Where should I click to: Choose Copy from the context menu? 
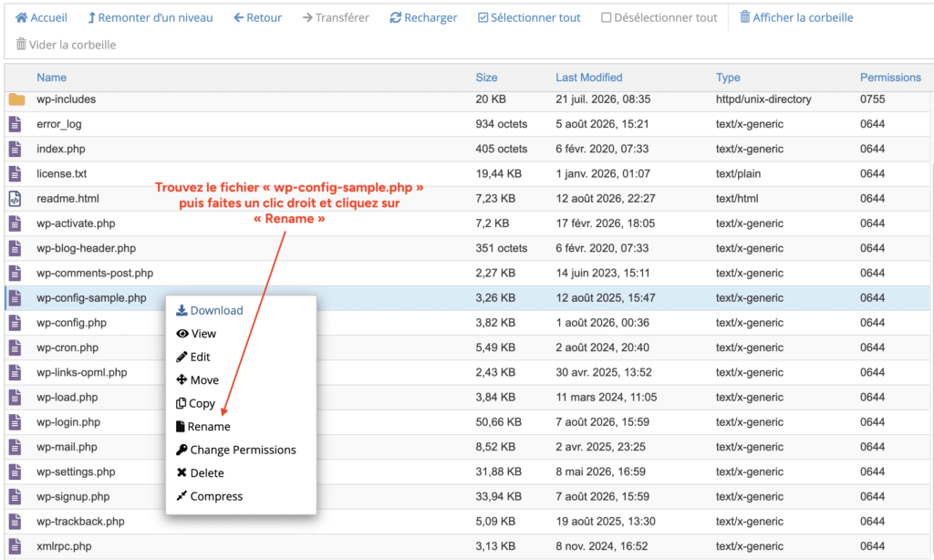[195, 403]
